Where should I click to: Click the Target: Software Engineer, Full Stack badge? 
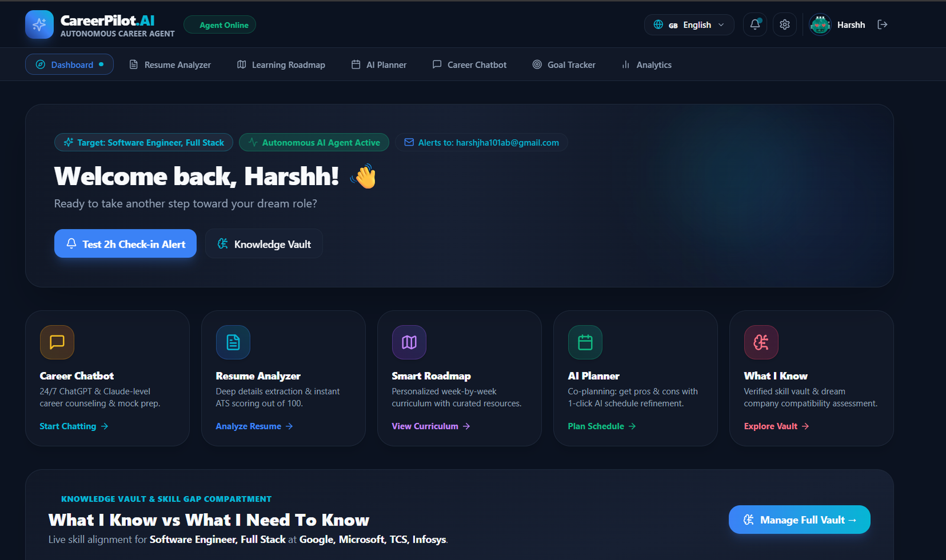click(x=144, y=143)
